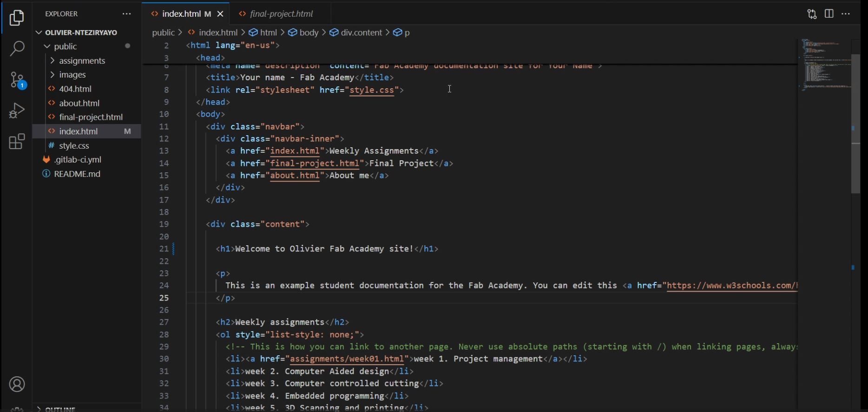Collapse the public folder
868x412 pixels.
pyautogui.click(x=66, y=46)
